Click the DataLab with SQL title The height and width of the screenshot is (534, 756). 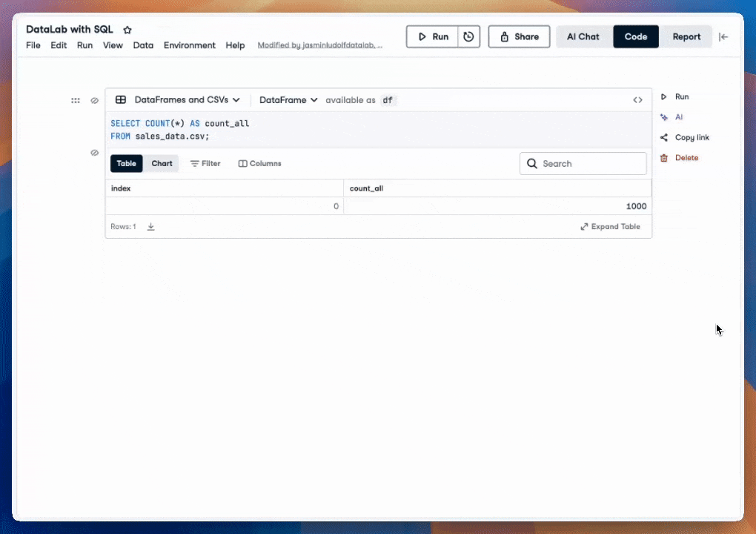[x=70, y=29]
